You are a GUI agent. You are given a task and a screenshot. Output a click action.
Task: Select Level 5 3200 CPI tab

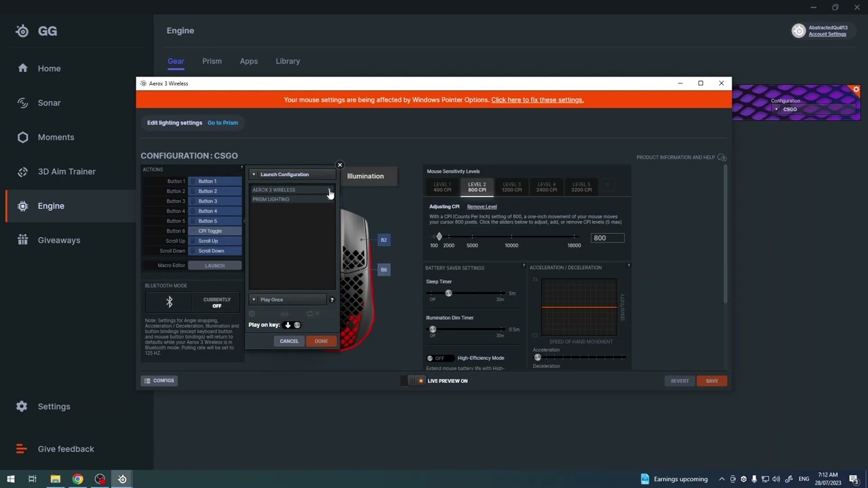point(581,187)
